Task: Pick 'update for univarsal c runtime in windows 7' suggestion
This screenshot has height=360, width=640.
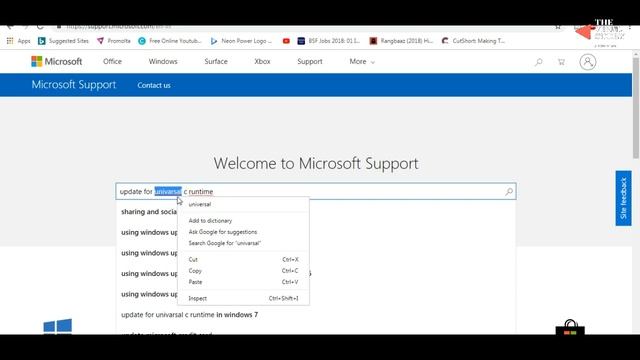Action: click(x=189, y=315)
